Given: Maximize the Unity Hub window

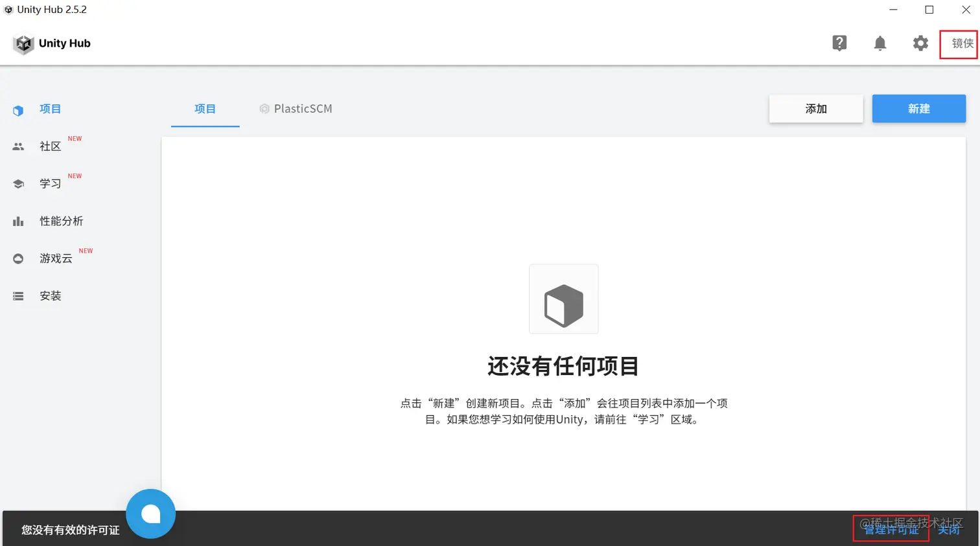Looking at the screenshot, I should pos(929,10).
